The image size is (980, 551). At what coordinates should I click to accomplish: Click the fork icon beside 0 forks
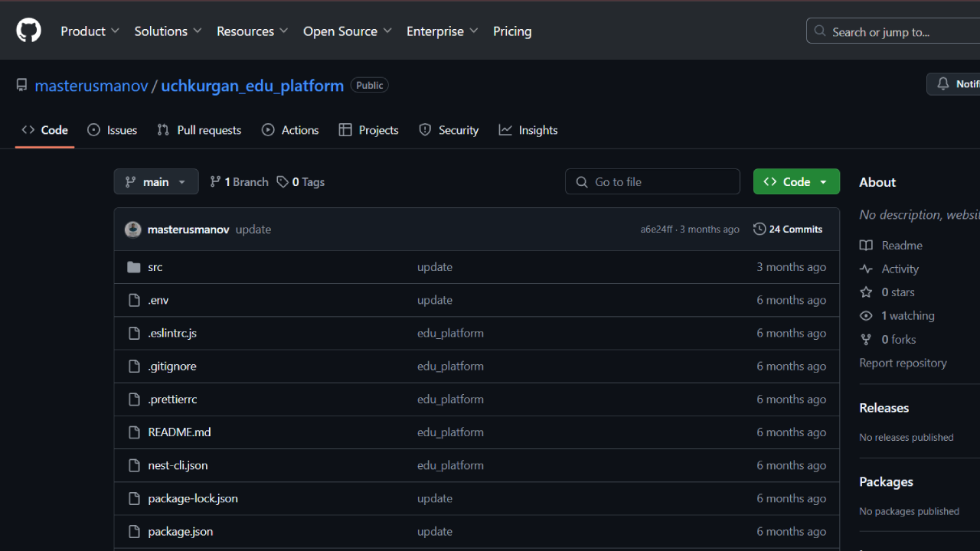tap(866, 339)
